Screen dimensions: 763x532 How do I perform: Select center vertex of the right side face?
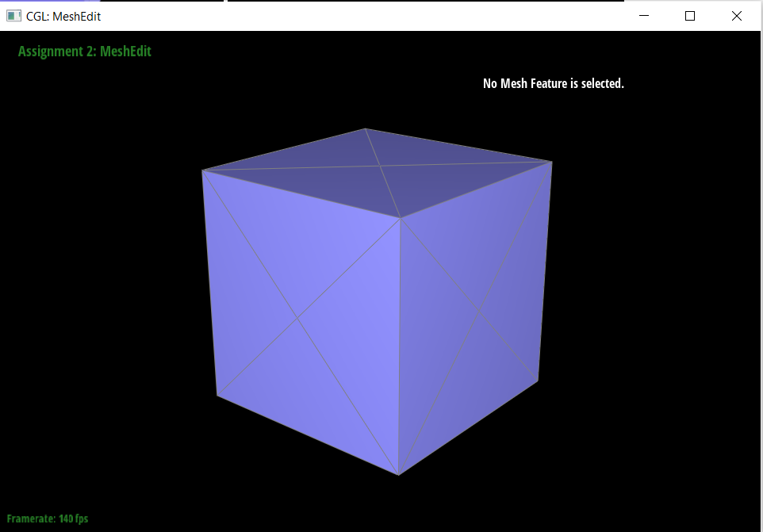click(x=478, y=312)
